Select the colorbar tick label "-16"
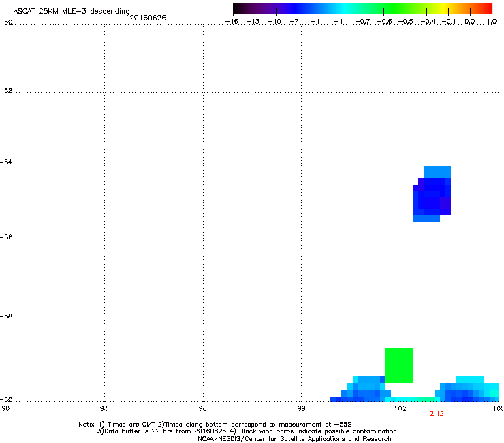This screenshot has width=504, height=443. click(x=232, y=22)
